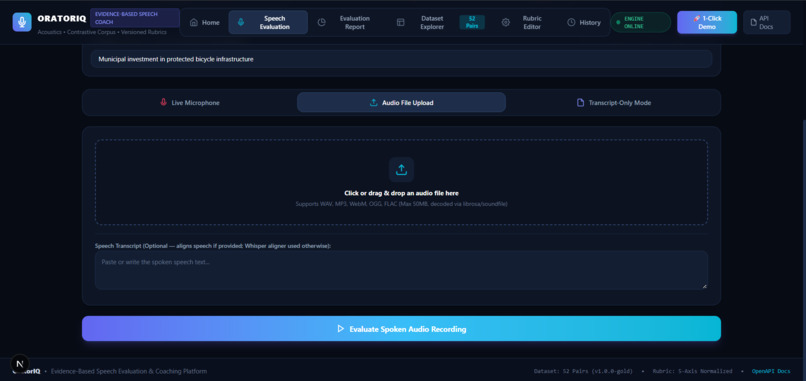Click the transcript textarea resize handle
This screenshot has width=806, height=381.
click(x=704, y=286)
